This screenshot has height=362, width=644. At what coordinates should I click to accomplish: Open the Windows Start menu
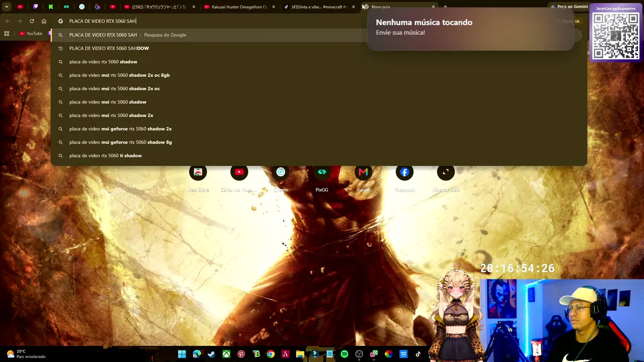point(182,354)
